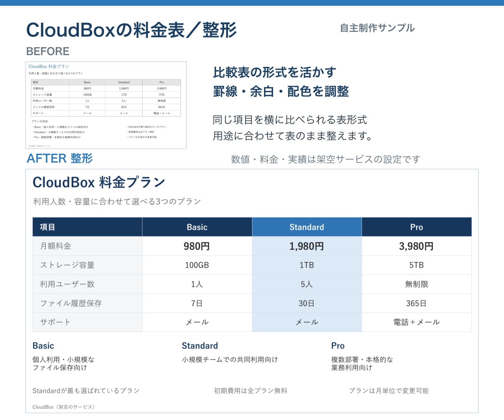Select the bold "980円" Basic price cell

pos(197,246)
